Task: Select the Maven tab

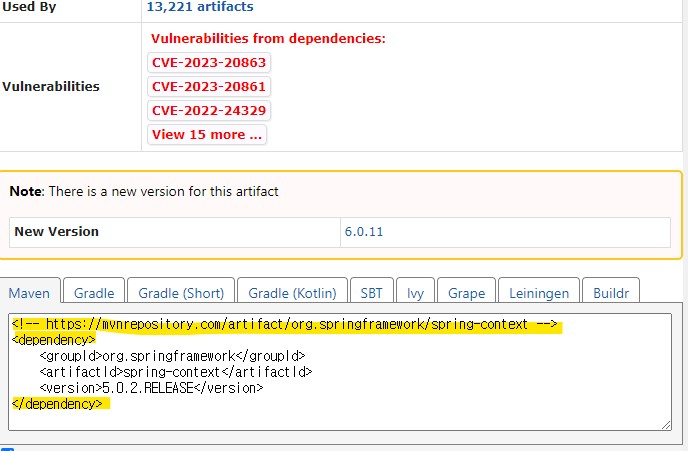Action: 29,293
